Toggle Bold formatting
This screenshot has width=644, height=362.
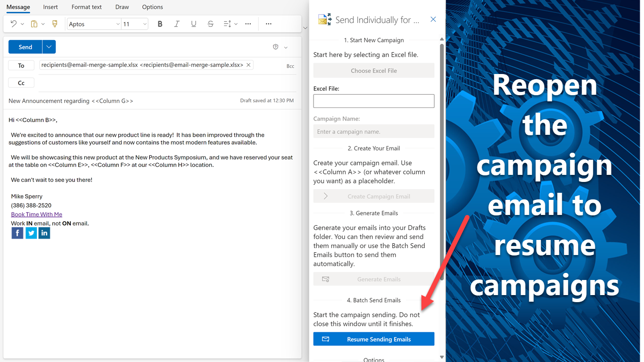tap(160, 24)
